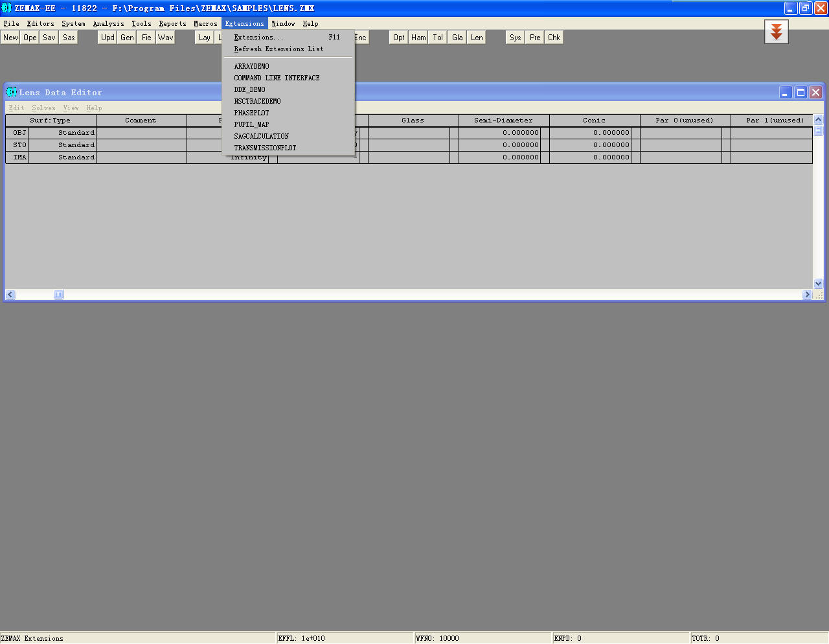Click the Sas (Save As) toolbar button
The height and width of the screenshot is (644, 829).
coord(69,38)
